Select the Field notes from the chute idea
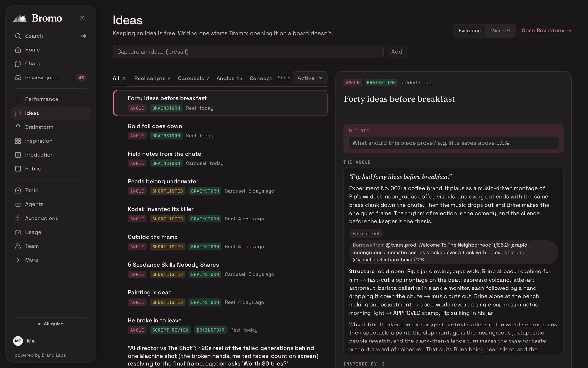 click(x=220, y=158)
